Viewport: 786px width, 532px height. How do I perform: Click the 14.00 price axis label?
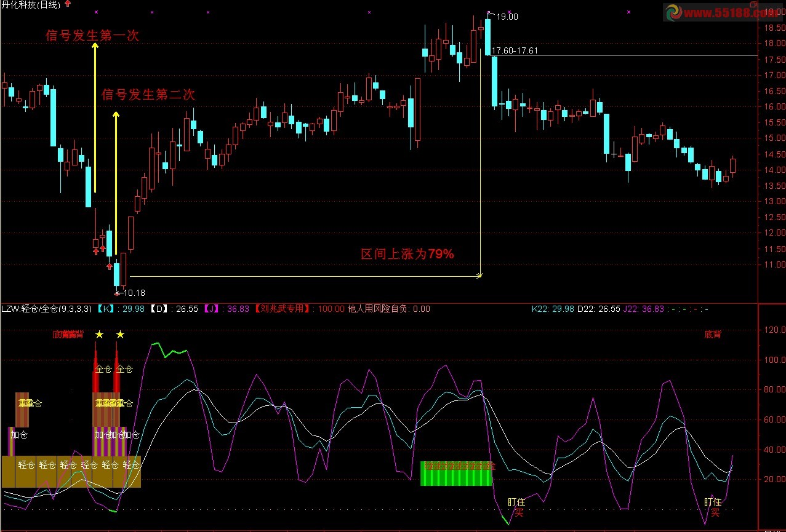pyautogui.click(x=774, y=170)
